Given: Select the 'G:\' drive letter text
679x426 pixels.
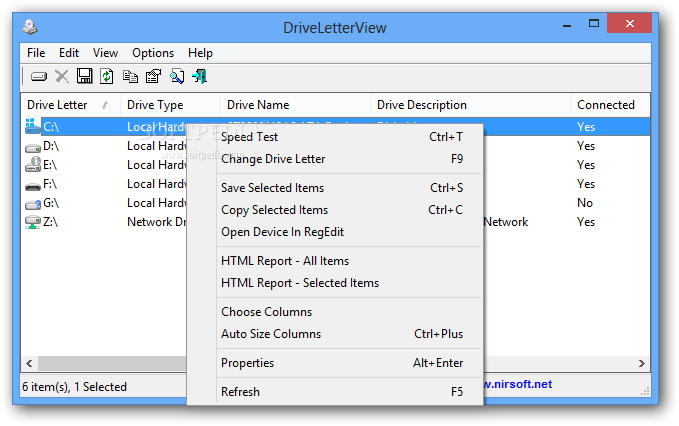Looking at the screenshot, I should pyautogui.click(x=51, y=203).
